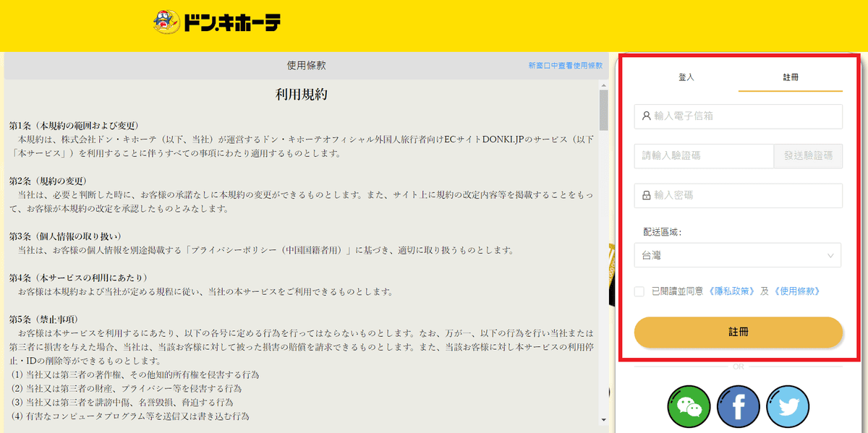Click the scrollbar up arrow in terms panel
This screenshot has width=868, height=433.
pyautogui.click(x=603, y=85)
